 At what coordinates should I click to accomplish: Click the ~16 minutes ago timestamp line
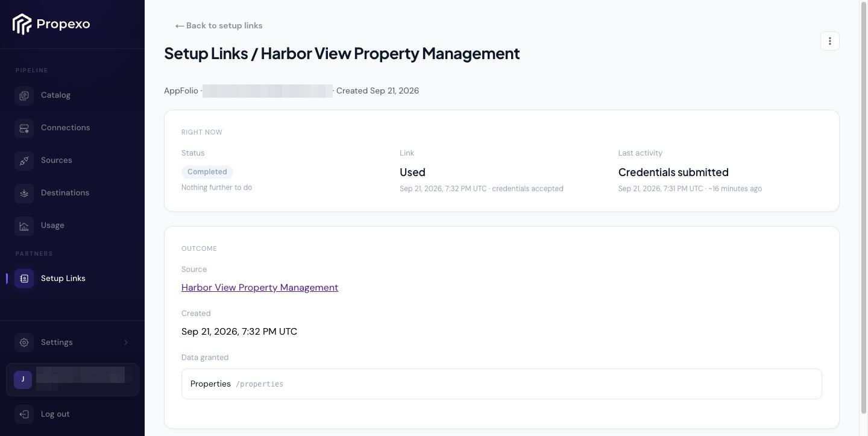(690, 189)
